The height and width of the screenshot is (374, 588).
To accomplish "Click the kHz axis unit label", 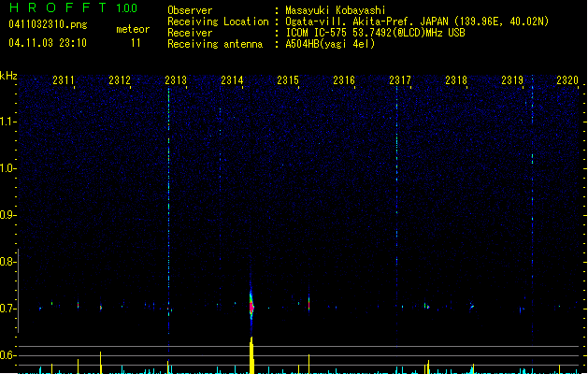I will pyautogui.click(x=8, y=76).
